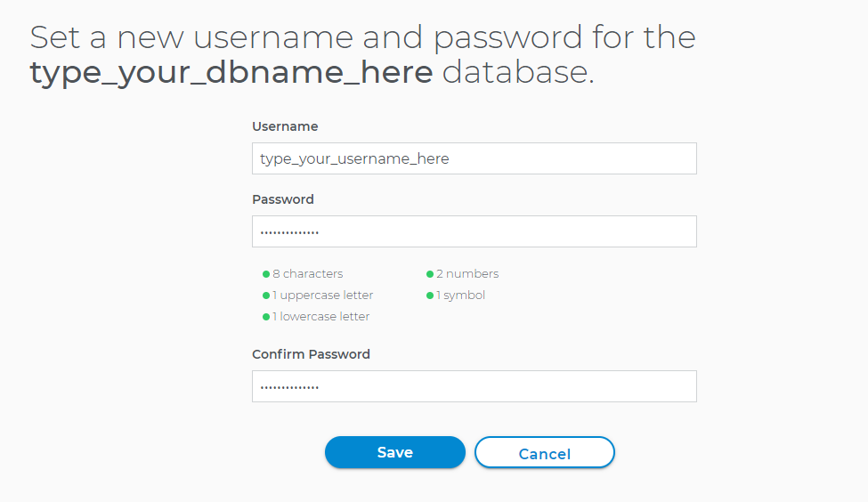
Task: Click the '2 numbers' requirement text
Action: [467, 274]
